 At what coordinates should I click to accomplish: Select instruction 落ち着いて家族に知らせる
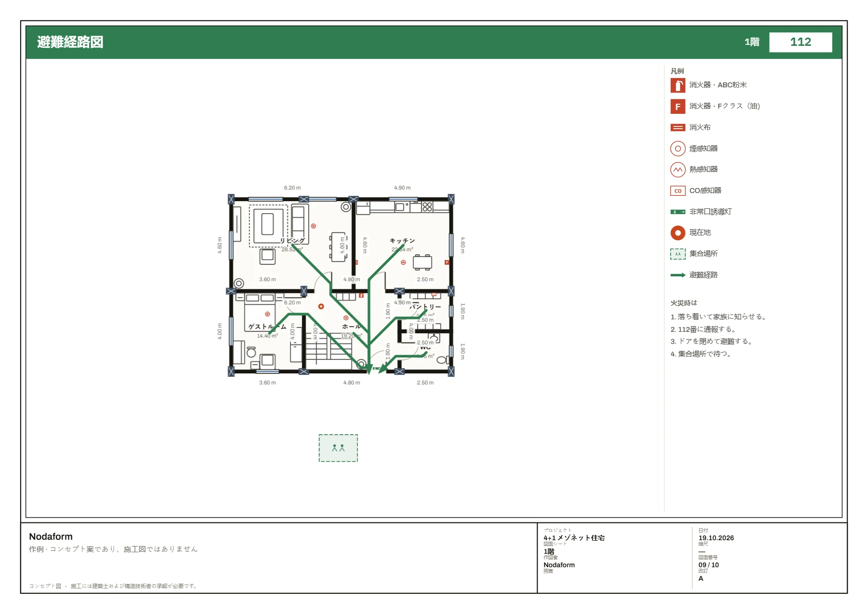719,317
